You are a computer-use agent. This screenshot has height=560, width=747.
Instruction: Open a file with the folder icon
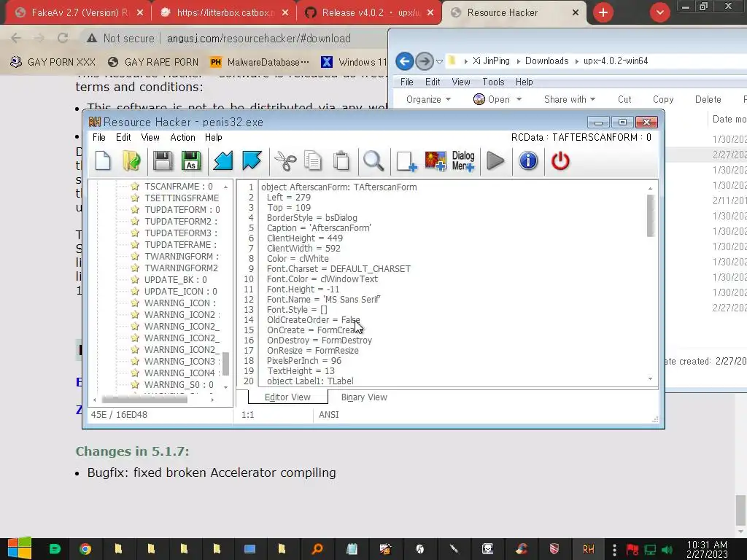point(131,161)
